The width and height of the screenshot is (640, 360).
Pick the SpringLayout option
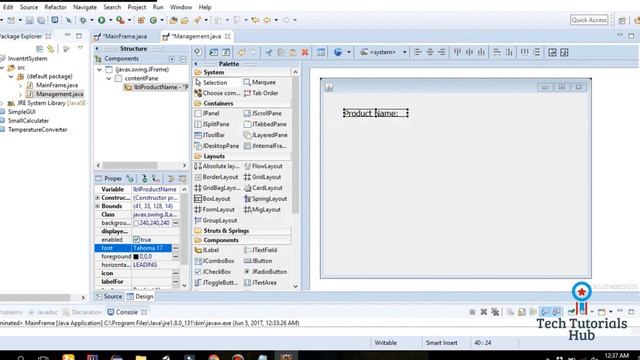[x=266, y=199]
